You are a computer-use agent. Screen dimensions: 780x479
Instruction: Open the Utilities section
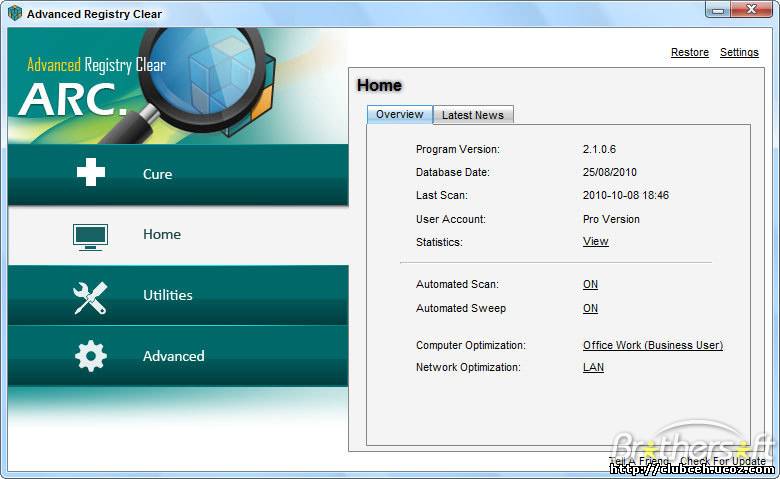pos(178,295)
